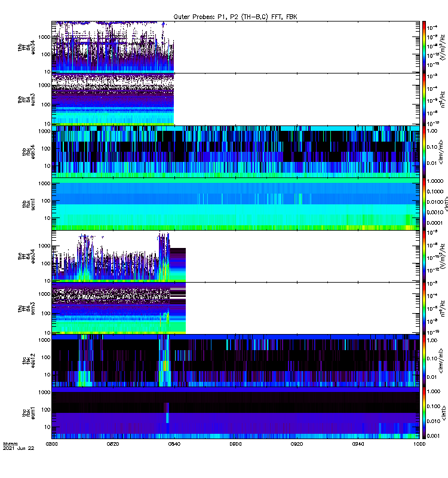
Task: Click the thb fbk edc34 panel label
Action: 28,152
